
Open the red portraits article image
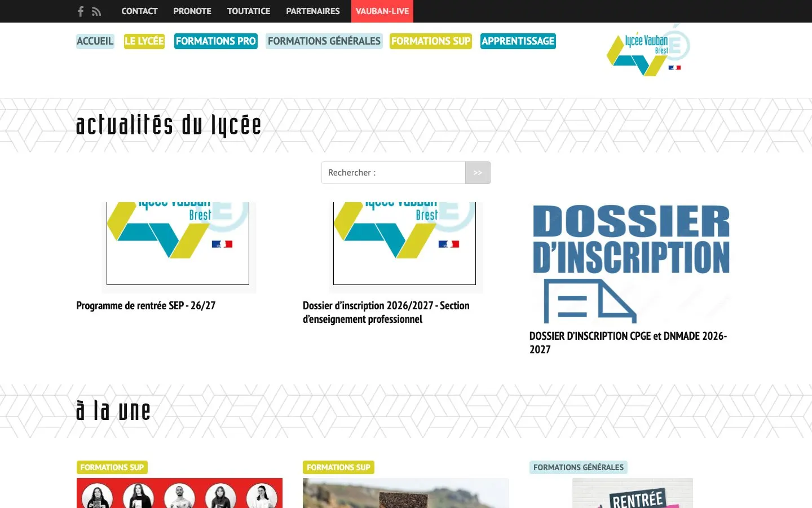[179, 493]
